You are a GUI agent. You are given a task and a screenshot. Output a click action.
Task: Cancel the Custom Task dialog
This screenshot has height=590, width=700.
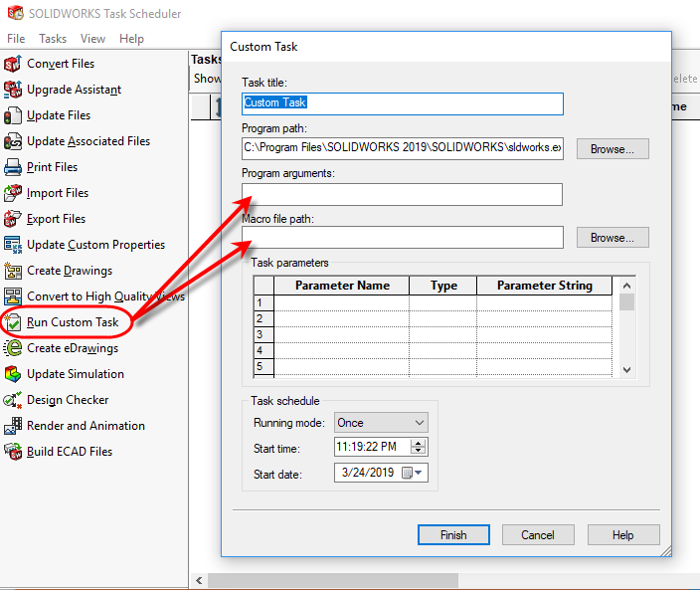[538, 534]
